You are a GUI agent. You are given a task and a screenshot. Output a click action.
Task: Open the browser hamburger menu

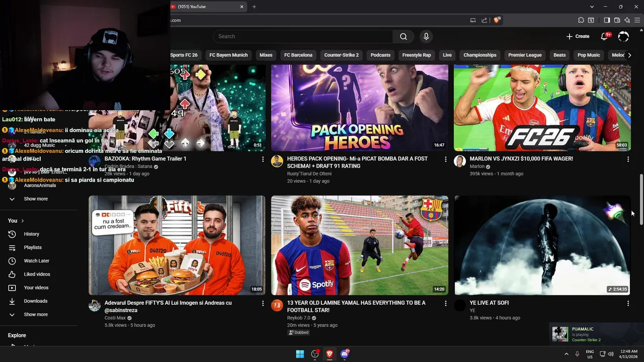(x=637, y=20)
